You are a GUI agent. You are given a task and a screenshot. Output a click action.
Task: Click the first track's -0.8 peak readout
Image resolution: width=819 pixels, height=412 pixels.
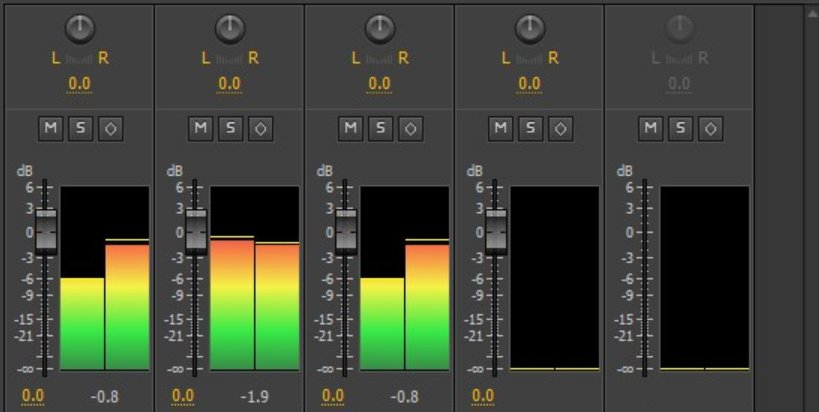point(104,397)
